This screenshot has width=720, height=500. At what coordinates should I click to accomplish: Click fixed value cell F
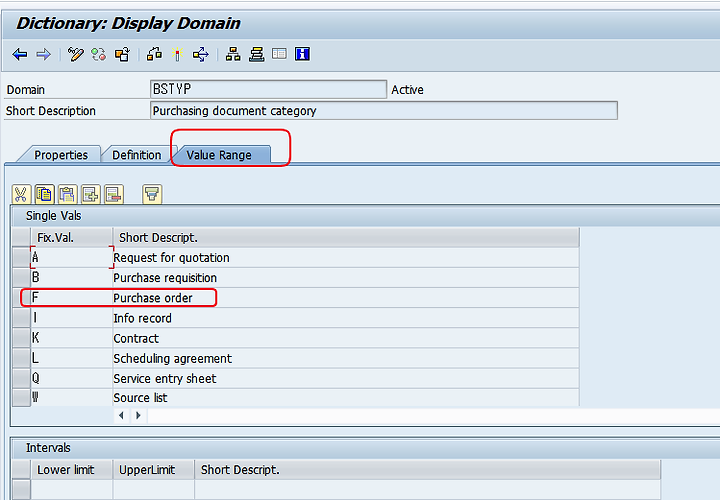coord(72,298)
